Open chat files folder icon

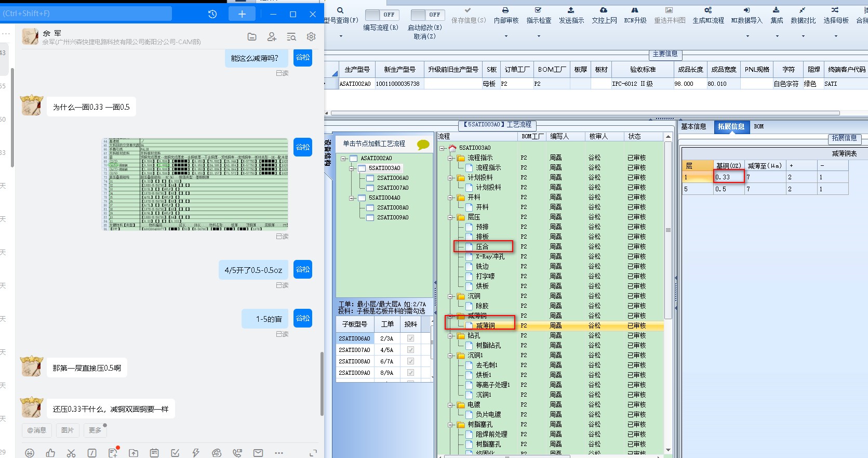coord(252,36)
